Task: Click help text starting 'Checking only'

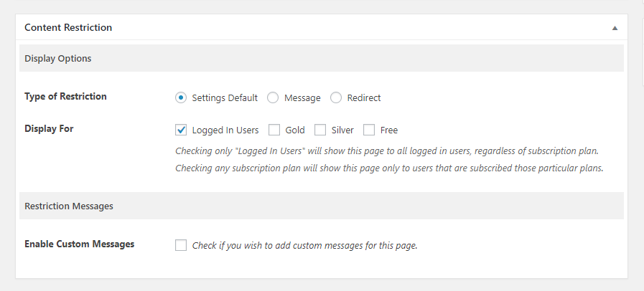Action: point(387,151)
